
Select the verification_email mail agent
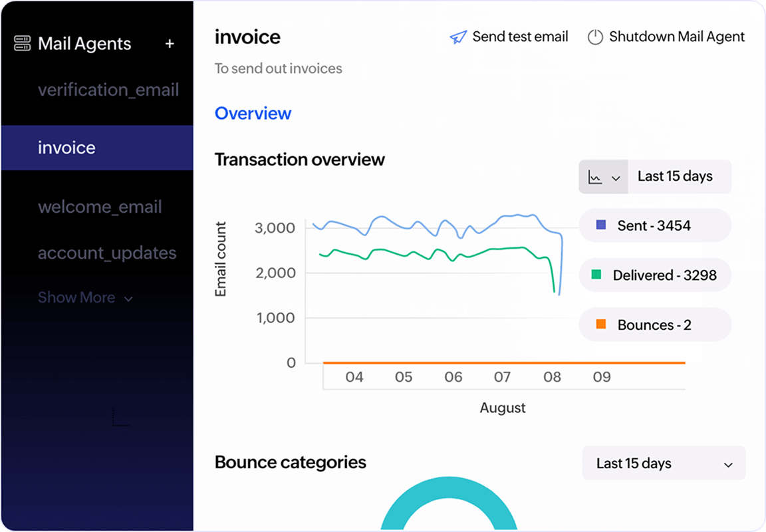pyautogui.click(x=108, y=90)
